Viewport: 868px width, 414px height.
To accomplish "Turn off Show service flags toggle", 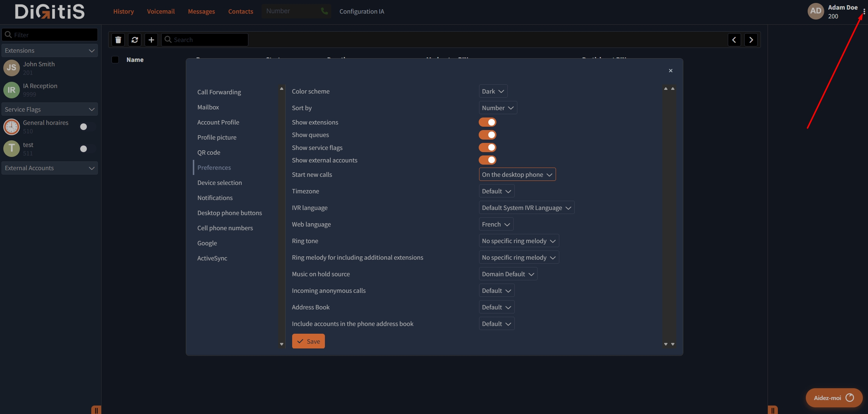I will 488,148.
